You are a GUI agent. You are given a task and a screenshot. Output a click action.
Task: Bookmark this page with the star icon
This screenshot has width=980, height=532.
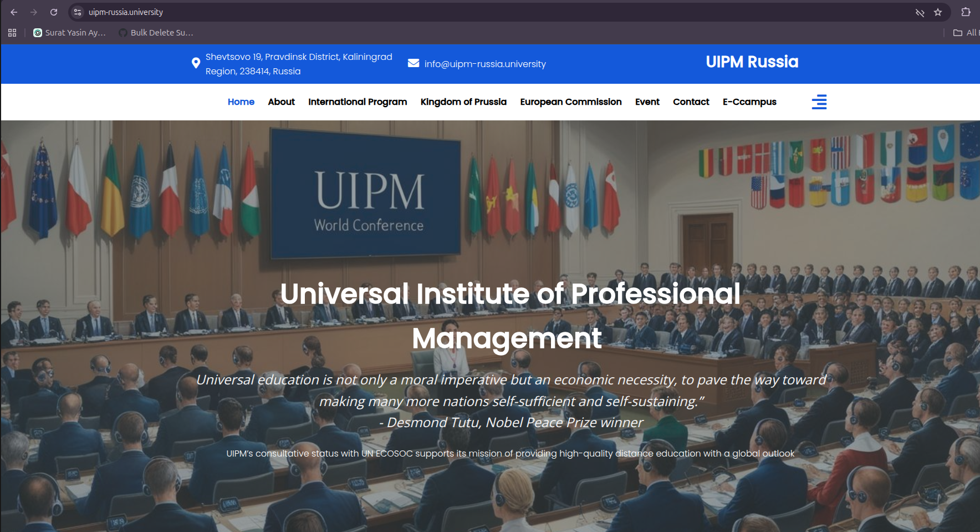pyautogui.click(x=938, y=12)
